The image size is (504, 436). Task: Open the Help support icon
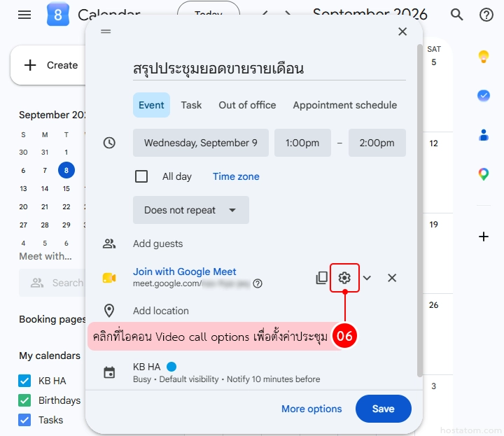coord(486,15)
